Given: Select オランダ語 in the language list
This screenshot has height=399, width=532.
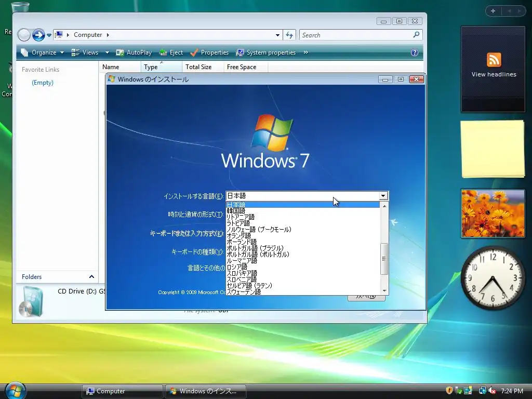Looking at the screenshot, I should coord(303,235).
